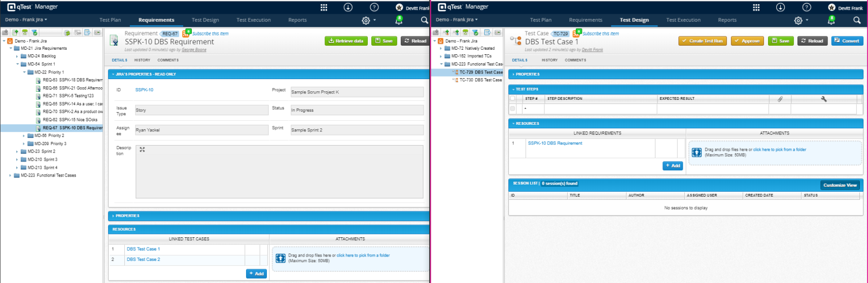The image size is (868, 283).
Task: Click filter icon in Test Design tree toolbar
Action: point(475,32)
